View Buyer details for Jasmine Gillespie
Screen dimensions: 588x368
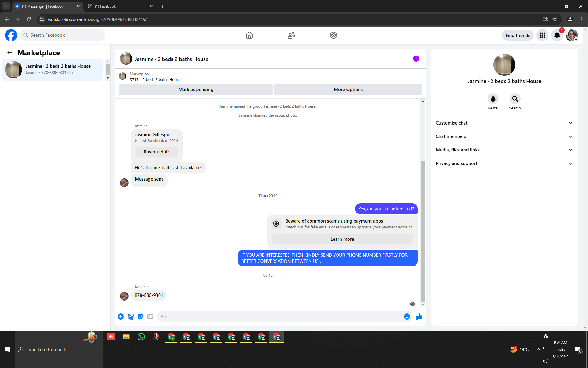(x=157, y=152)
